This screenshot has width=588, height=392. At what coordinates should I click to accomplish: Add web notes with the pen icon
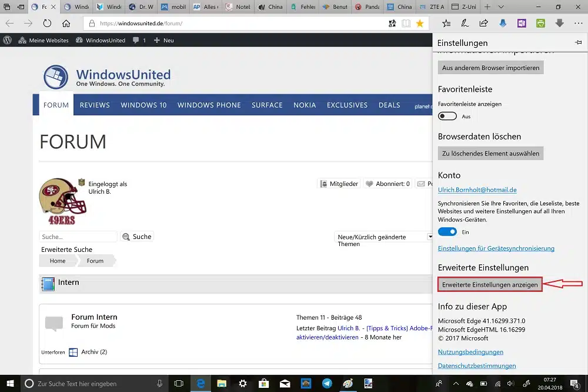click(465, 24)
